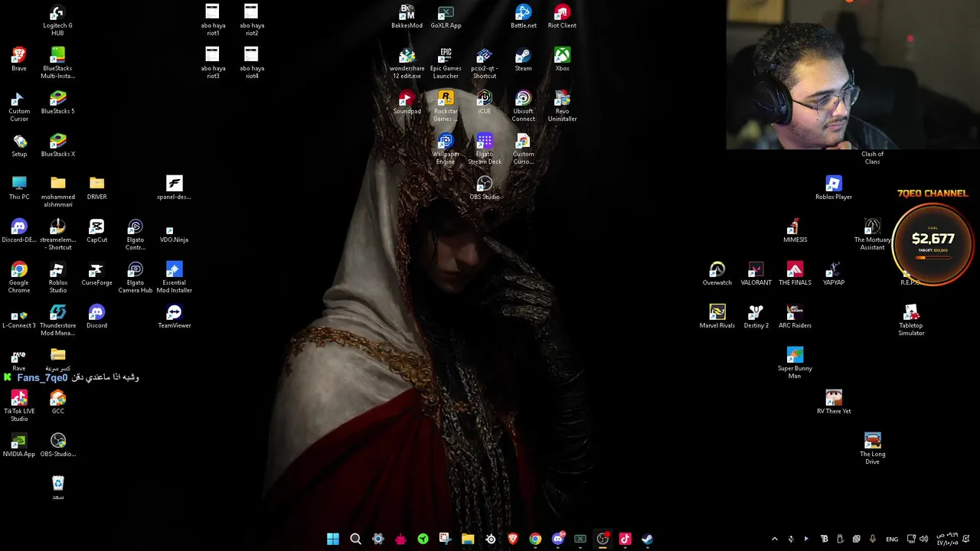Launch TeamViewer desktop shortcut
Screen dimensions: 980x551
tap(174, 317)
